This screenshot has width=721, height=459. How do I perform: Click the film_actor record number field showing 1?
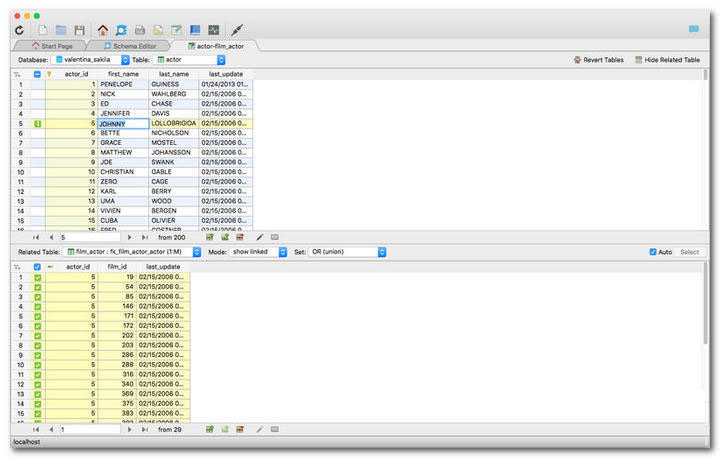90,429
